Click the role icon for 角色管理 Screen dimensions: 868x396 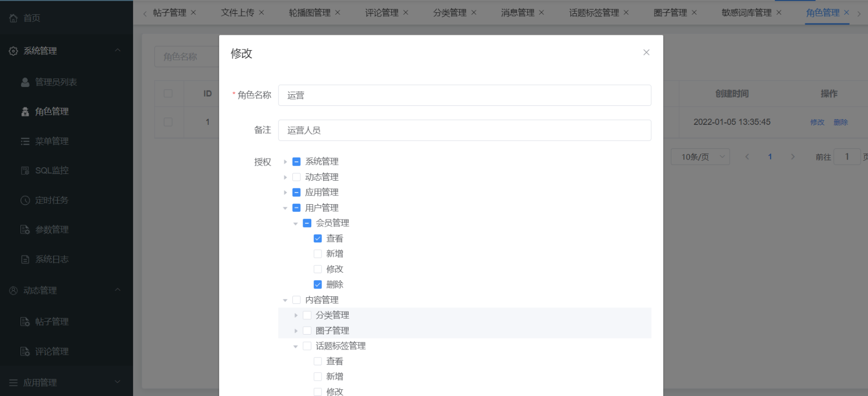tap(25, 112)
